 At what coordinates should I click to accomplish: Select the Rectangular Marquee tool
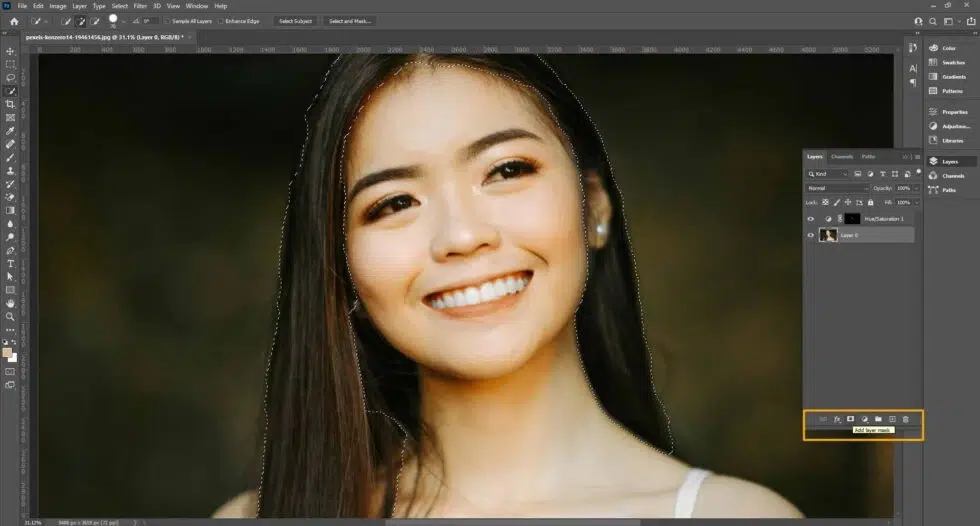pyautogui.click(x=10, y=64)
